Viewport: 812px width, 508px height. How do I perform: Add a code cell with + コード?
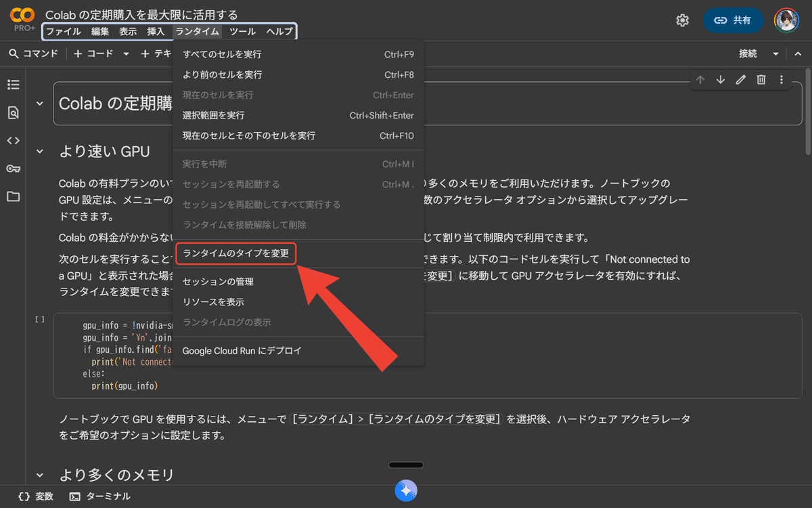click(x=93, y=54)
